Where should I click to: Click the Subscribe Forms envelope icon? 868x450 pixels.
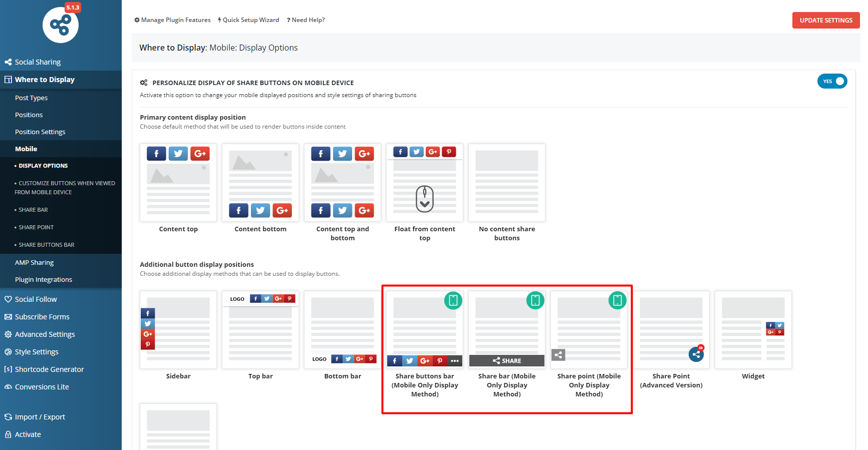(x=8, y=317)
